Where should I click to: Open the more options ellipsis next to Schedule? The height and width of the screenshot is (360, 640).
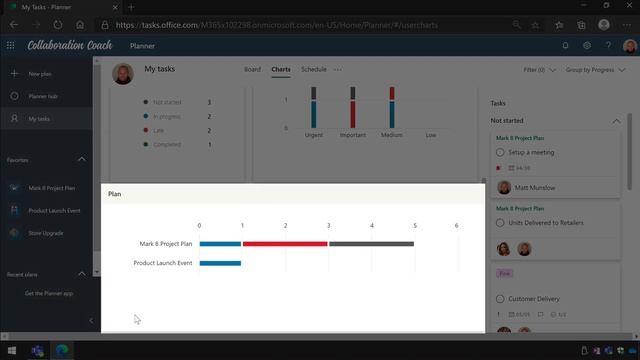click(338, 70)
